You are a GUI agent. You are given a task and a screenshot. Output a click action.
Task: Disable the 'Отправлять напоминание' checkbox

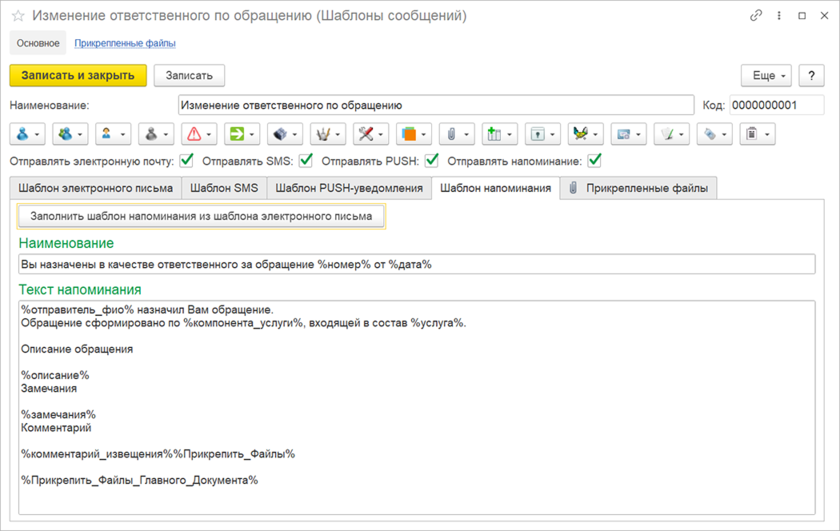coord(594,160)
